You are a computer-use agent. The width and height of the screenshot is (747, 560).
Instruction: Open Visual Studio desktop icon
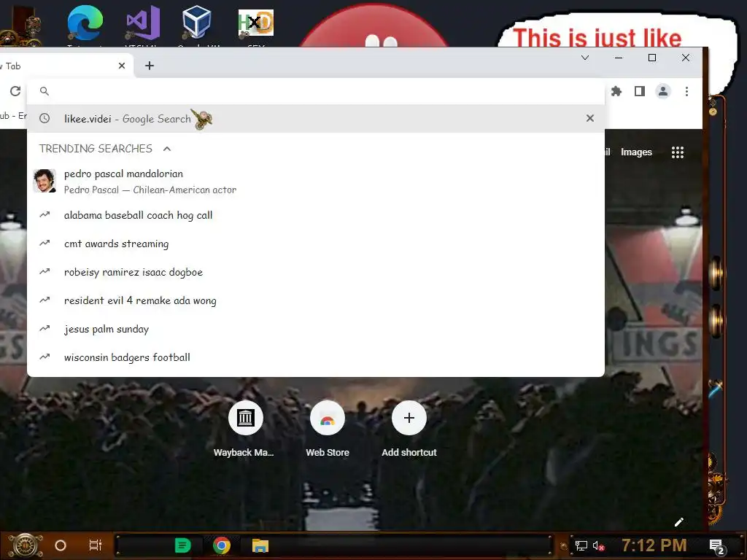click(142, 24)
